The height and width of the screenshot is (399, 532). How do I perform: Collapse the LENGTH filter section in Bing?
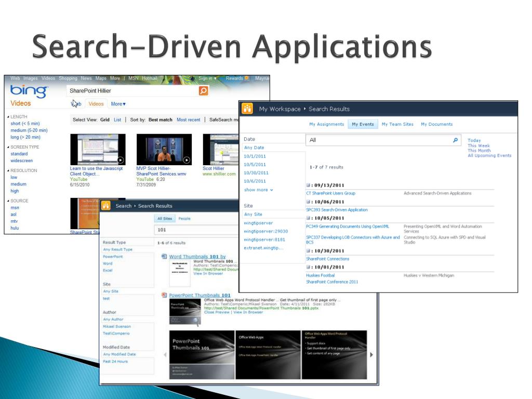[x=8, y=117]
